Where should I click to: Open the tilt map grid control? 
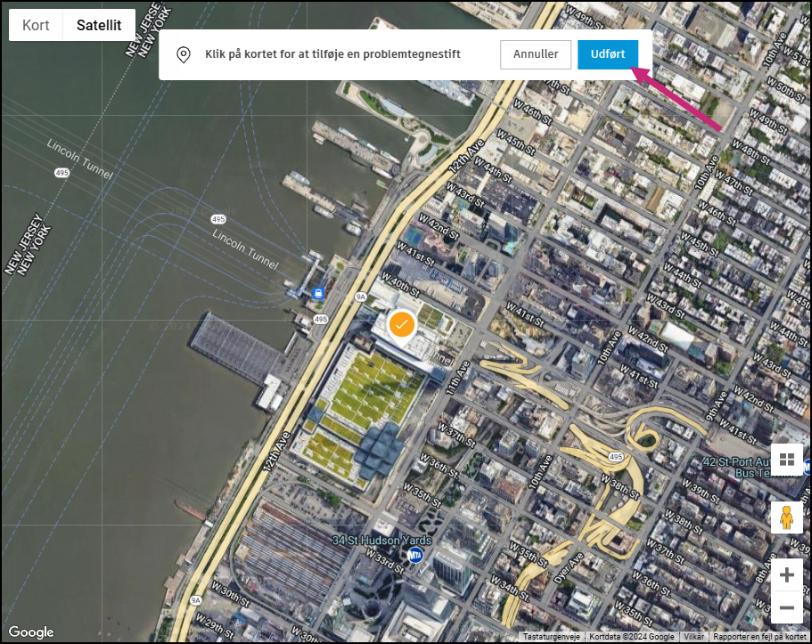787,460
